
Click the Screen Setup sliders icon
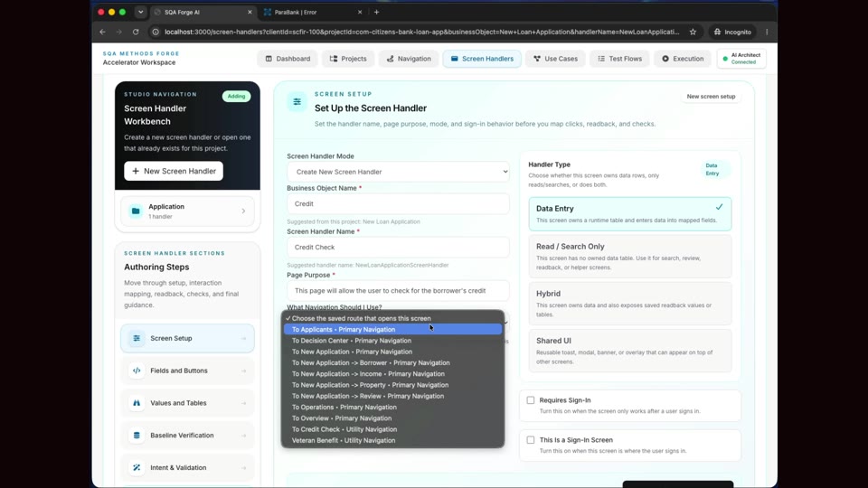pos(137,338)
